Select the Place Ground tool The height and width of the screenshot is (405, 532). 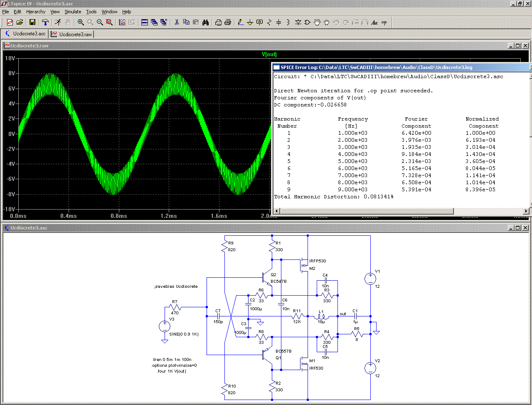(x=250, y=22)
